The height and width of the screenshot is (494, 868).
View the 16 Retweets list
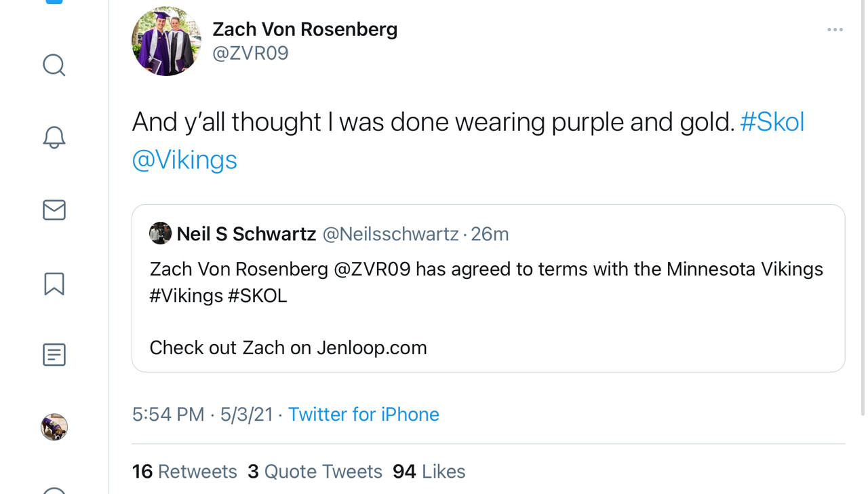tap(184, 471)
